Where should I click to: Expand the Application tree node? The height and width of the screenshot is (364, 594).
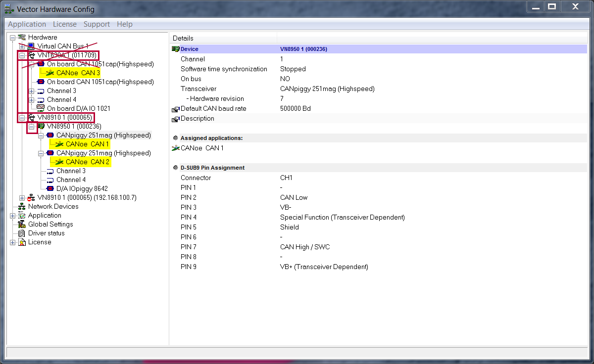pos(13,216)
